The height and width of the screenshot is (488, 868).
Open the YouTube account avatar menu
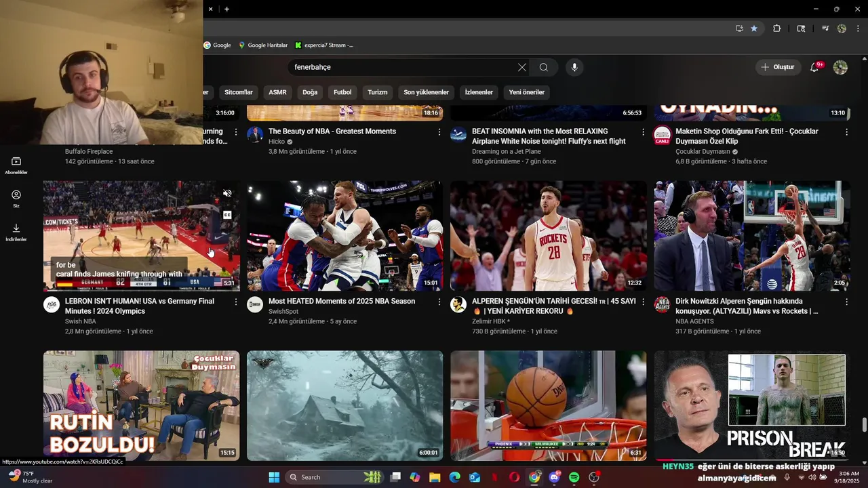pos(840,67)
